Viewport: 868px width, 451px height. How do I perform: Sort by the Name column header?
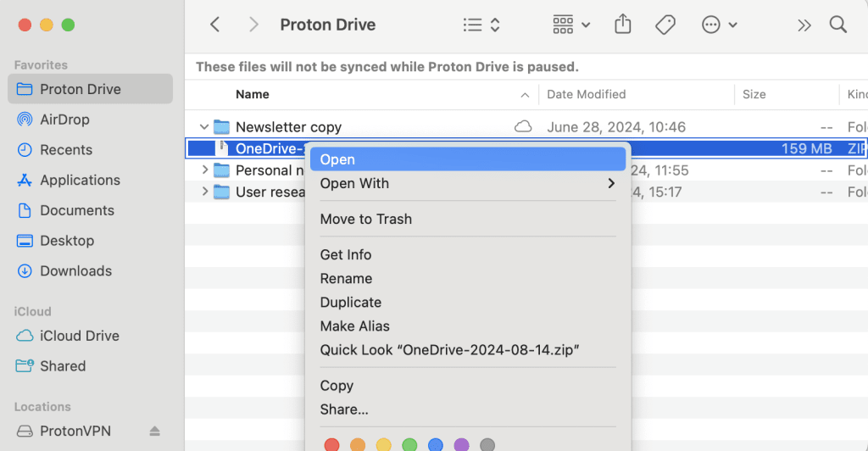pyautogui.click(x=253, y=95)
